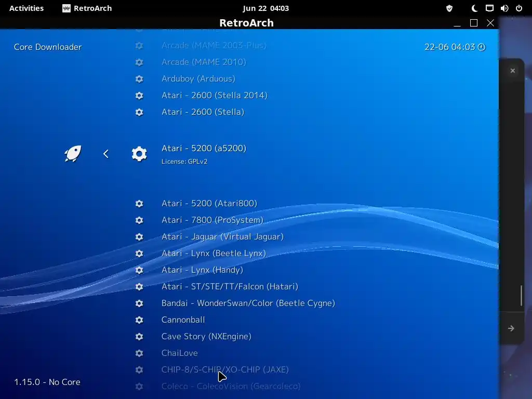Select the Cannonball core entry
Screen dimensions: 532x399
point(183,320)
